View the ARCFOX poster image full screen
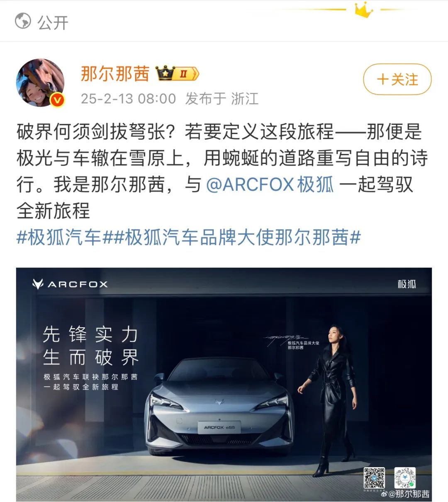Viewport: 448px width, 502px height. pos(224,385)
